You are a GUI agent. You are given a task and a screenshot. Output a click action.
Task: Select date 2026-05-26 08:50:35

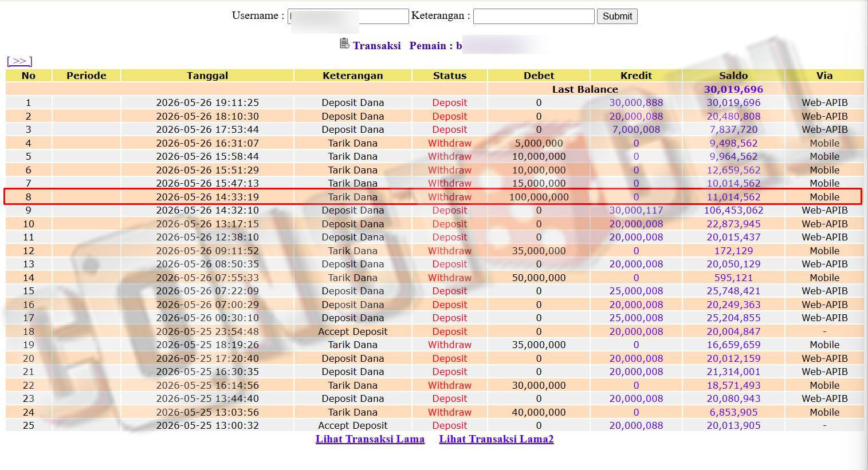[x=207, y=264]
